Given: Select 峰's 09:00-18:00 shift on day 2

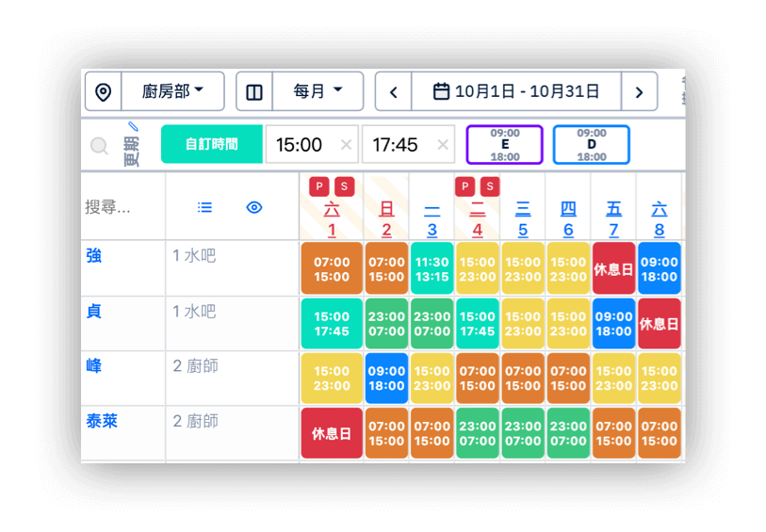Looking at the screenshot, I should (386, 379).
